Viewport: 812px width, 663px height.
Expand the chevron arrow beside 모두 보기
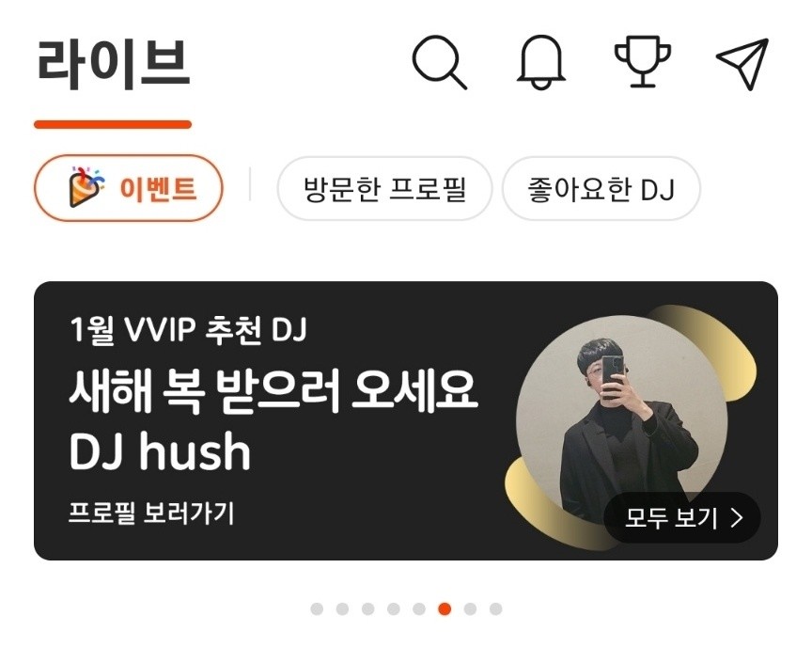click(737, 517)
